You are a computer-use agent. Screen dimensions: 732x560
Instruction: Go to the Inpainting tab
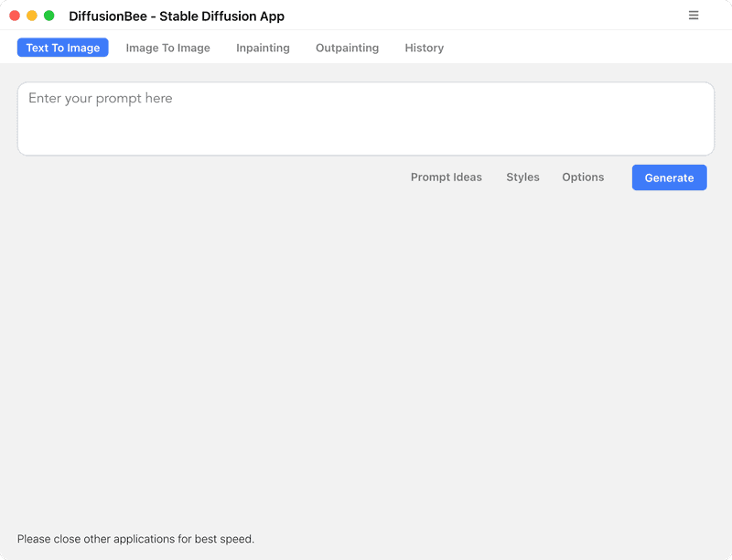(263, 48)
